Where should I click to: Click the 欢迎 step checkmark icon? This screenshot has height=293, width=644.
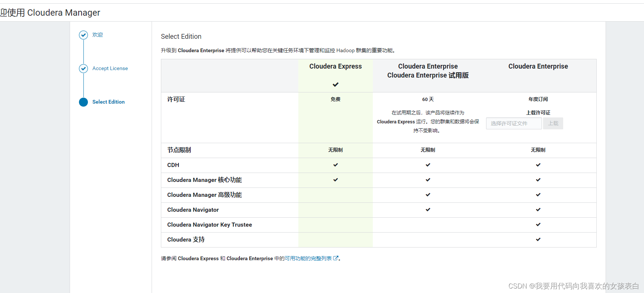pos(83,35)
